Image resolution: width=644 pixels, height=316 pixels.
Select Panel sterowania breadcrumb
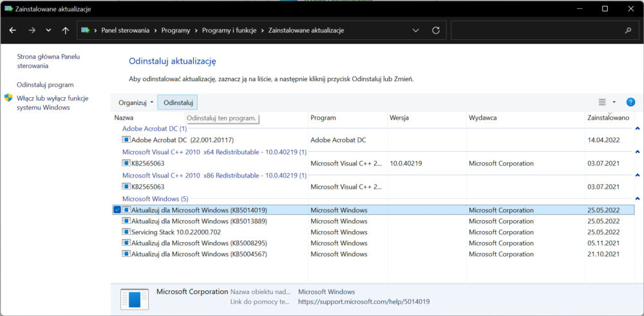(126, 30)
